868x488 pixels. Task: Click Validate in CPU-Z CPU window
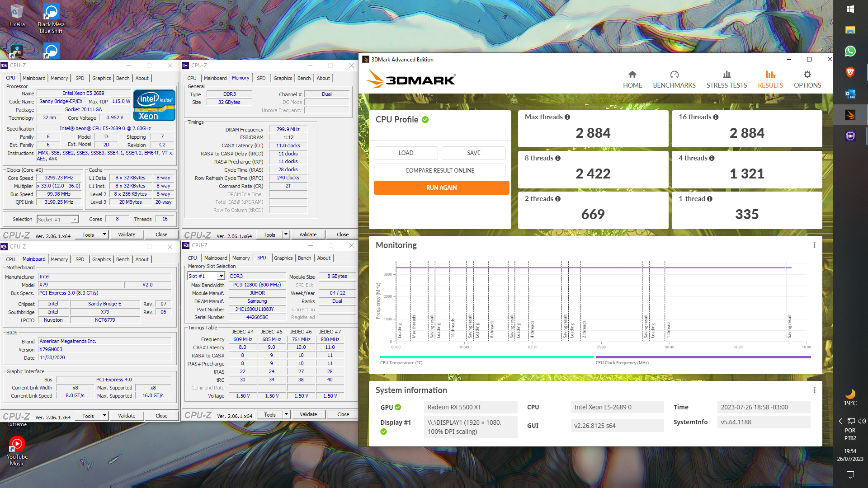pos(127,235)
